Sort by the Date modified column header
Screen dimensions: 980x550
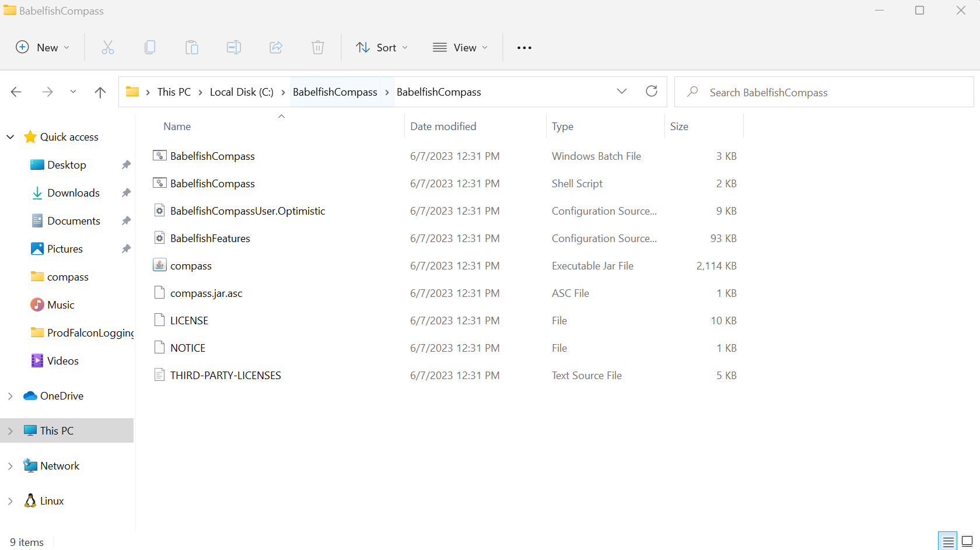click(x=443, y=127)
